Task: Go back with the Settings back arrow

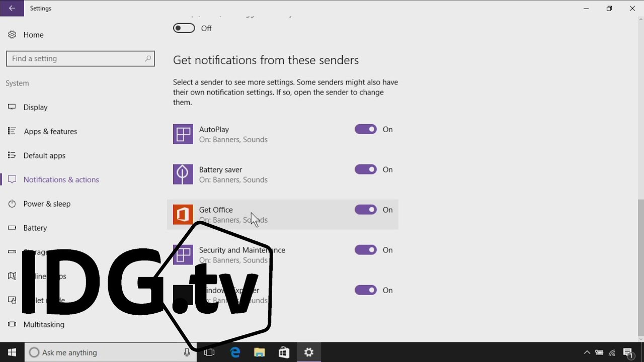Action: pos(12,8)
